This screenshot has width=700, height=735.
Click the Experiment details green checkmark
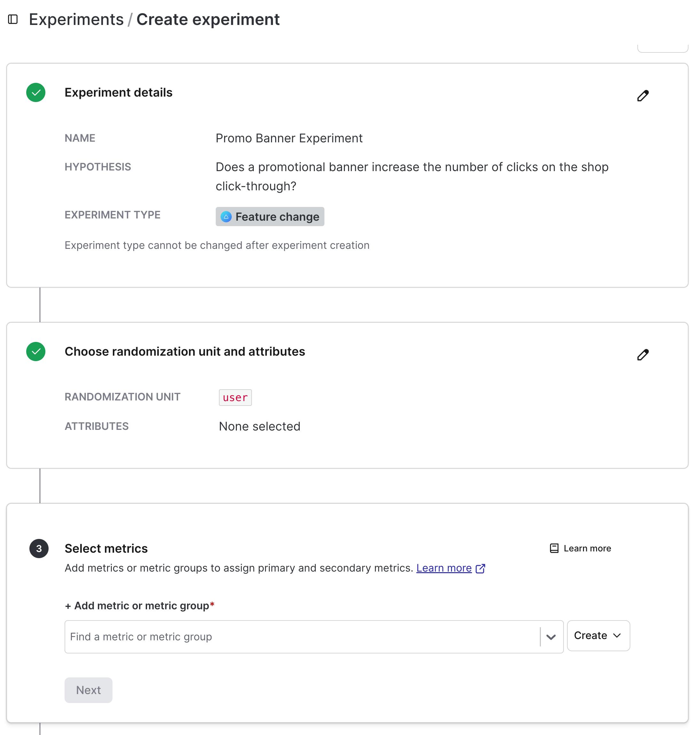click(x=36, y=92)
